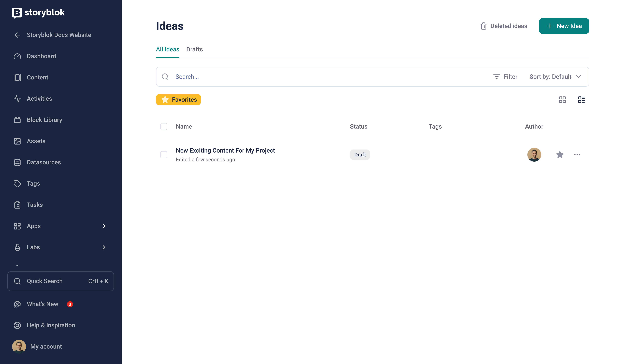
Task: Switch to list view layout icon
Action: coord(581,100)
